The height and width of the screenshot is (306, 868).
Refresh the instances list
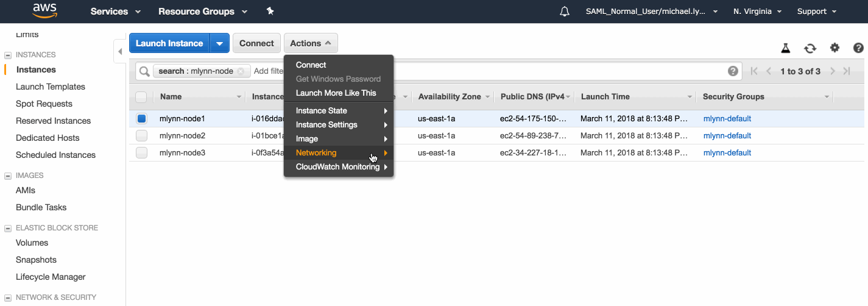810,48
